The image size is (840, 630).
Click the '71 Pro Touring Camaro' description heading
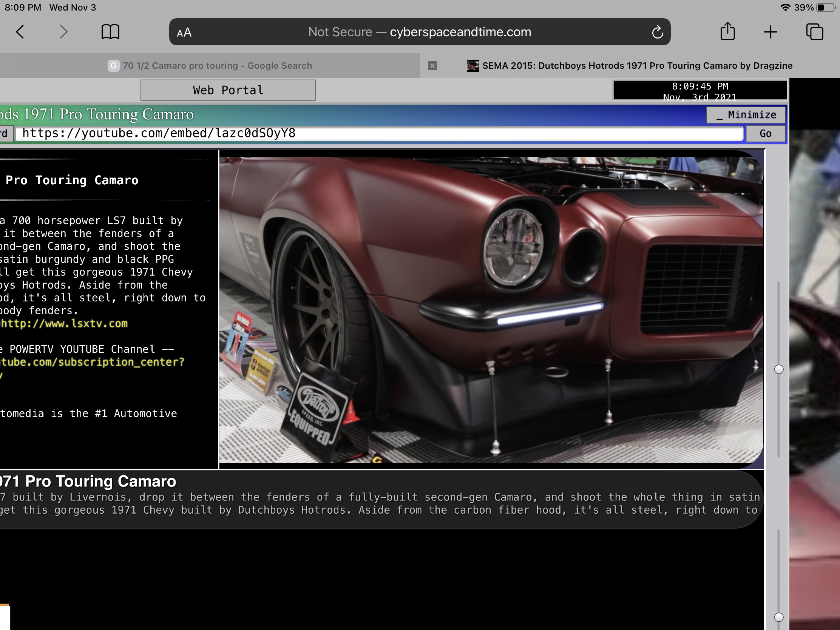pos(88,481)
